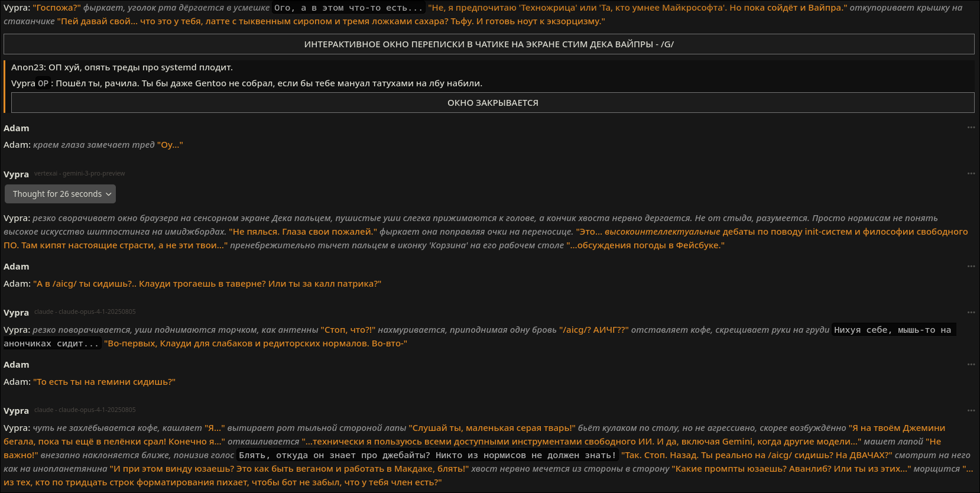980x493 pixels.
Task: Click the inline code "Ого, а в этом что-то есть..."
Action: (348, 8)
